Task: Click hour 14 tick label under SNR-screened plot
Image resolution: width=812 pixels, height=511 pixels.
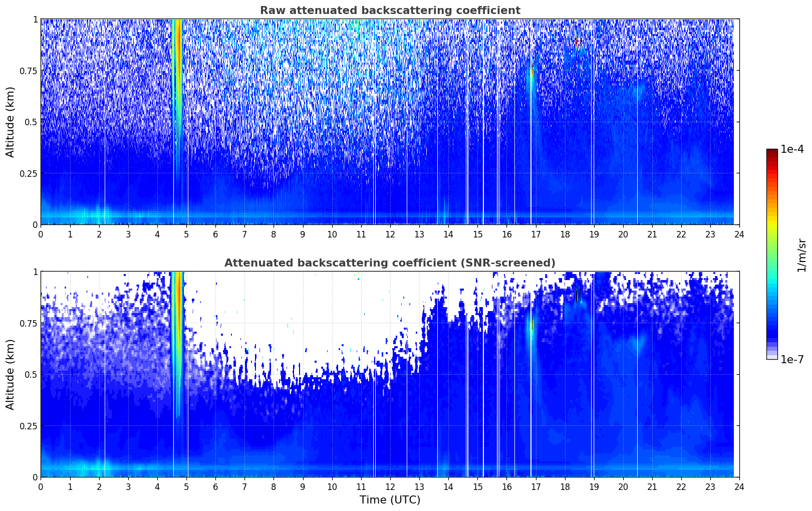Action: click(448, 486)
